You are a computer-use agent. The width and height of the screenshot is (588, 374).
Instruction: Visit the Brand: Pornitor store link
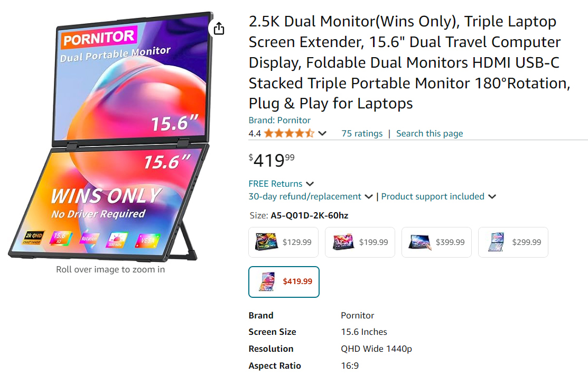pos(279,120)
